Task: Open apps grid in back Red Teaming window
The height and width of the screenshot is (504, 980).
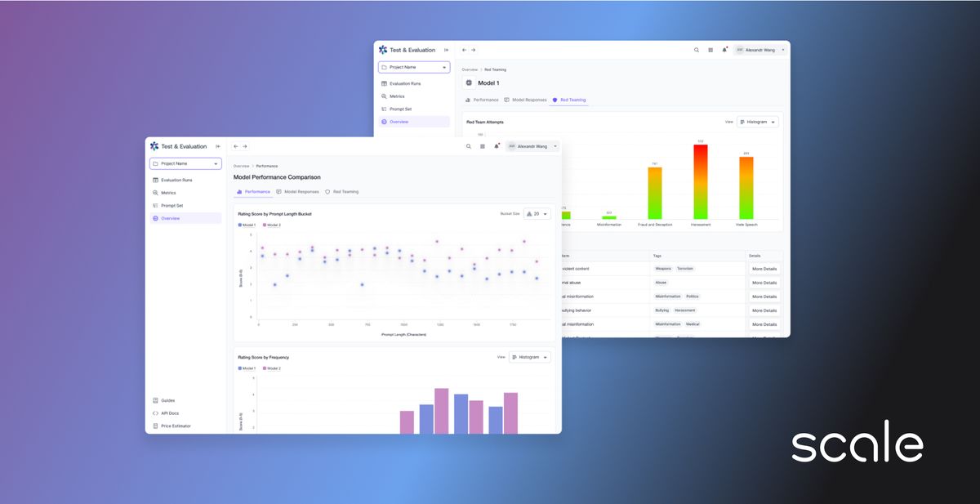Action: pyautogui.click(x=710, y=50)
